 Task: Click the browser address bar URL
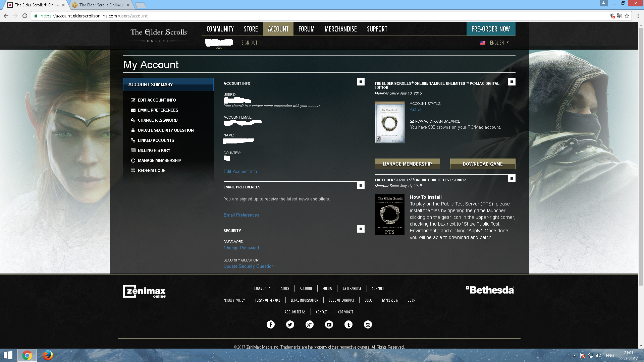[x=94, y=16]
